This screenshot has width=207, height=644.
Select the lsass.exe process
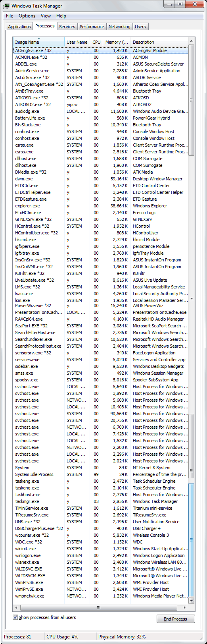[x=101, y=294]
